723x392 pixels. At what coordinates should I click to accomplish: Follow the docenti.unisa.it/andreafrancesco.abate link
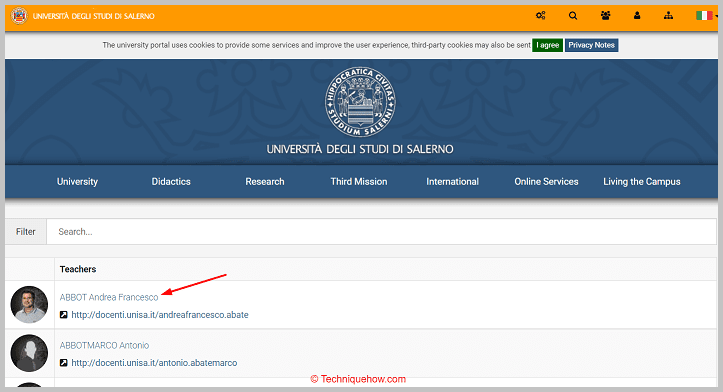(160, 315)
